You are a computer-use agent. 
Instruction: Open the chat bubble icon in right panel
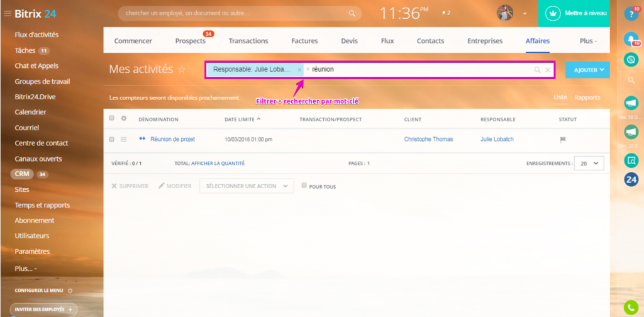click(x=631, y=60)
